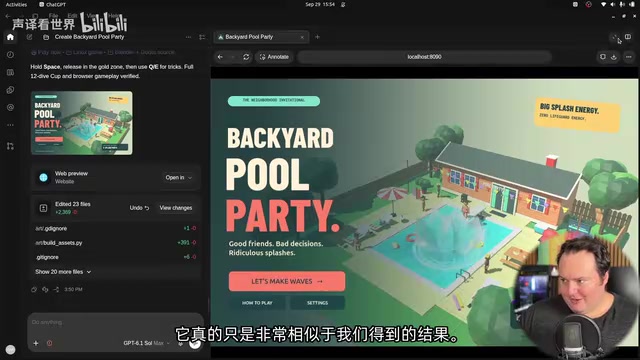Open the source control branch icon in sidebar
This screenshot has width=640, height=360.
tap(10, 146)
